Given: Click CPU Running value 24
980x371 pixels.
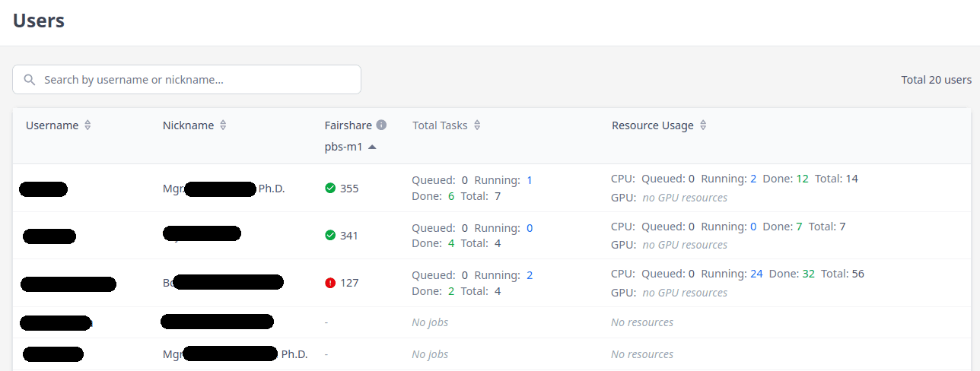Looking at the screenshot, I should coord(756,274).
